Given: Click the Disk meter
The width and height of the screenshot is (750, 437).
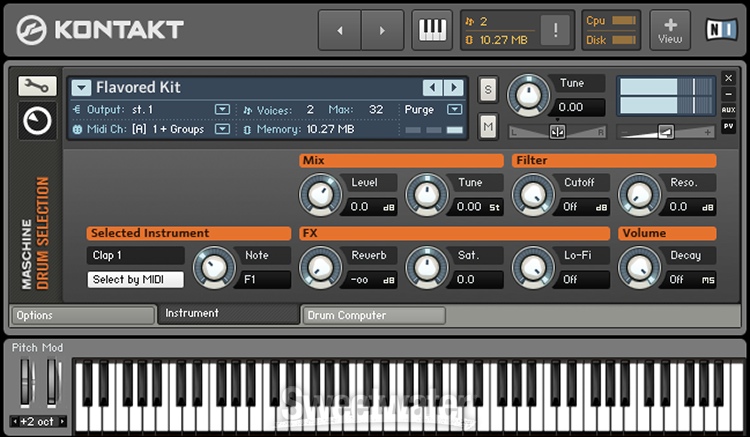Looking at the screenshot, I should click(624, 40).
